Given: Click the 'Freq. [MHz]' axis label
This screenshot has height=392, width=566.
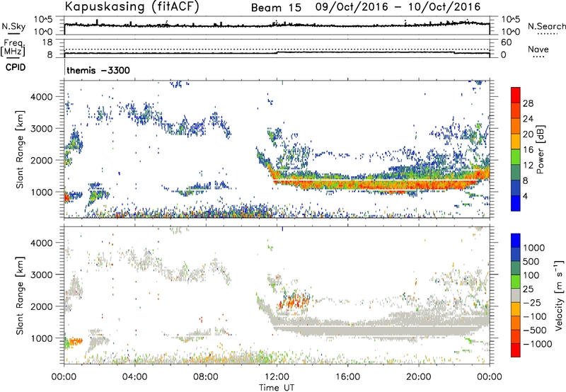Looking at the screenshot, I should coord(13,48).
